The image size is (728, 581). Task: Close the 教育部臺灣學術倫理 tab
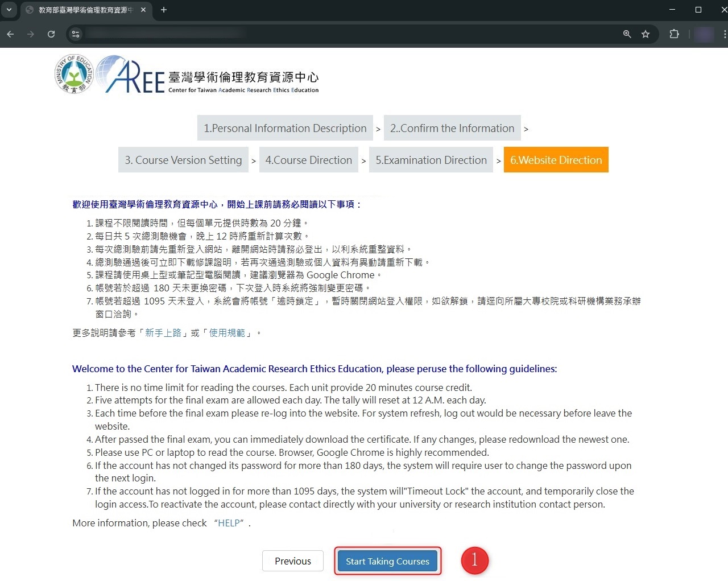click(x=143, y=10)
